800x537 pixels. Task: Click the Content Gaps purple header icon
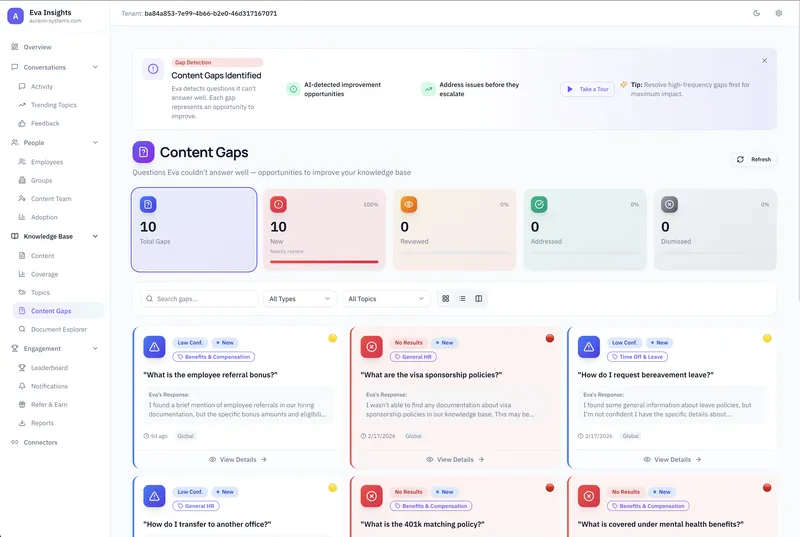[x=143, y=152]
